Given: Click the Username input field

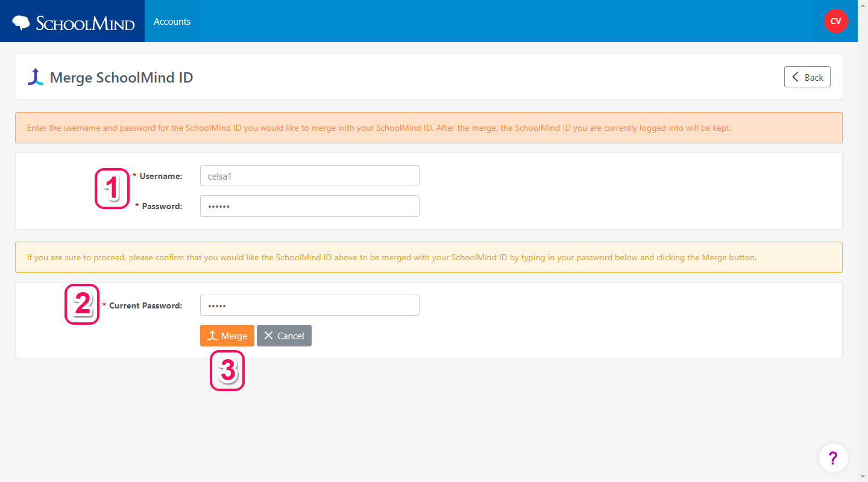Looking at the screenshot, I should pyautogui.click(x=310, y=176).
